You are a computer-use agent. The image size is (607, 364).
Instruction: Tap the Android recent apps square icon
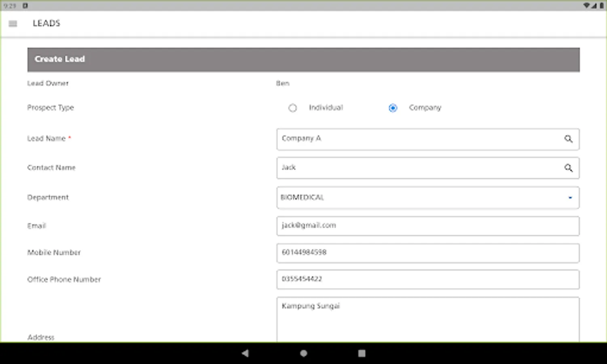(361, 353)
